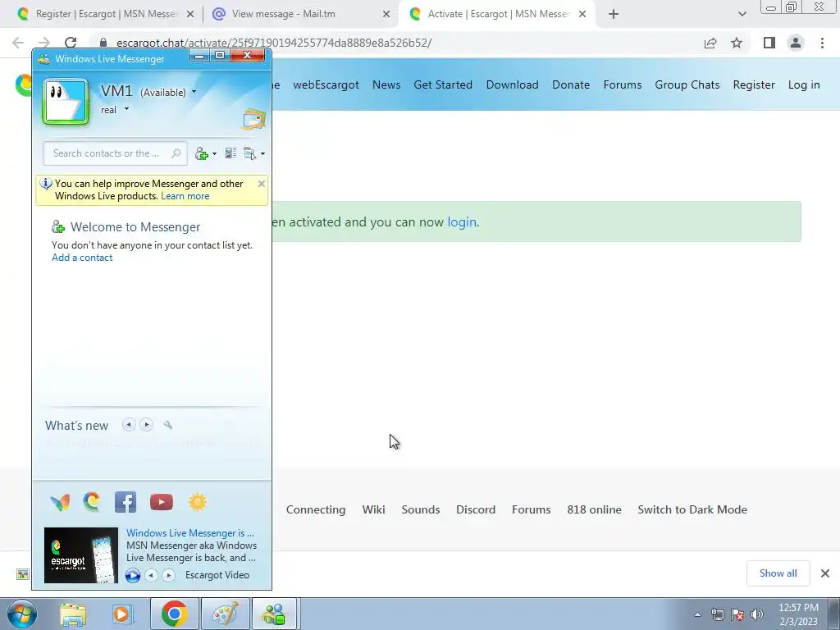Open the Discord footer link
Screen dimensions: 840x630
pos(476,509)
